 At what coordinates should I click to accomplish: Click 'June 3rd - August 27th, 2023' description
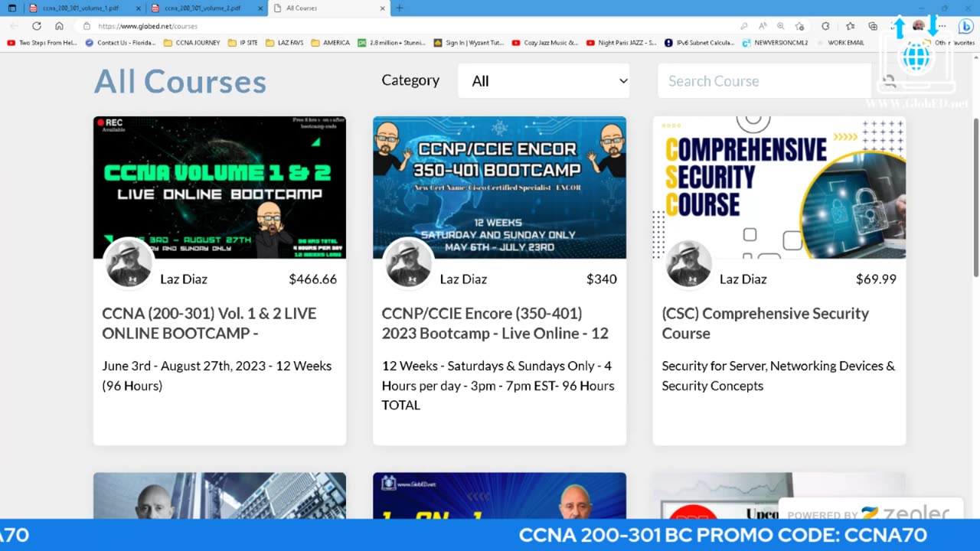pyautogui.click(x=217, y=376)
